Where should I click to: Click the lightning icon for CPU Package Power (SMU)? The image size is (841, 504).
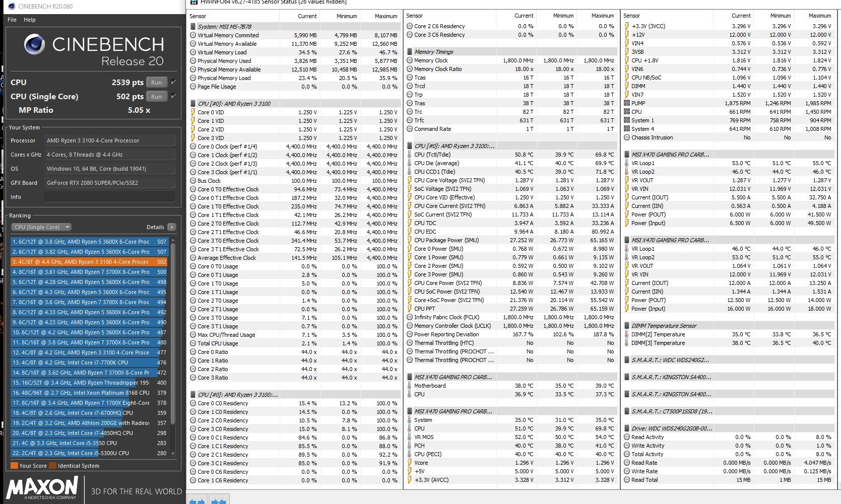point(410,240)
